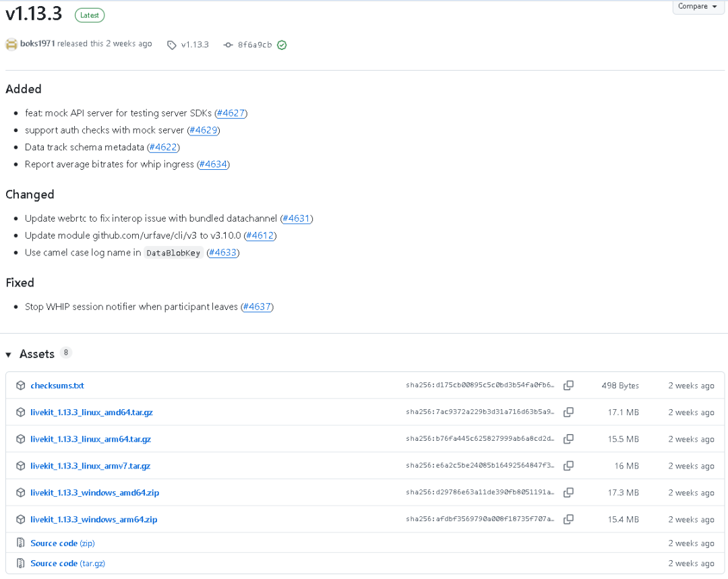Open commit 8f6a9cb
The image size is (728, 579).
[254, 44]
